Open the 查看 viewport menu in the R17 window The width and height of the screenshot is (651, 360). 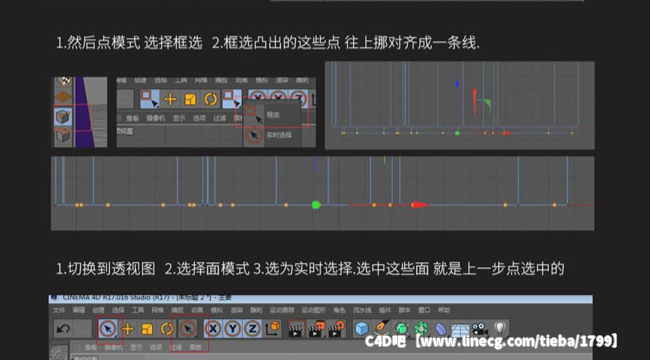coord(91,347)
